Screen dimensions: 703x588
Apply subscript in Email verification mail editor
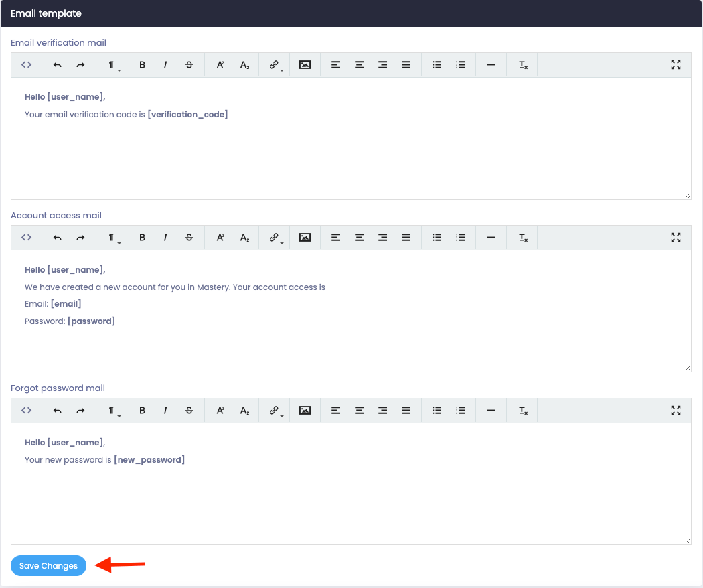(x=244, y=65)
